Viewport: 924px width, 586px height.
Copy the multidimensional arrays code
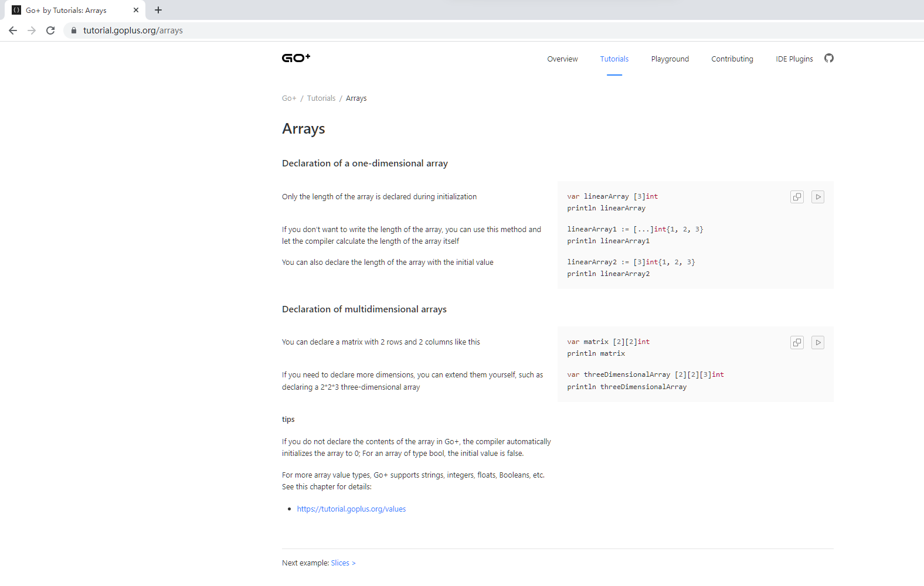point(797,343)
